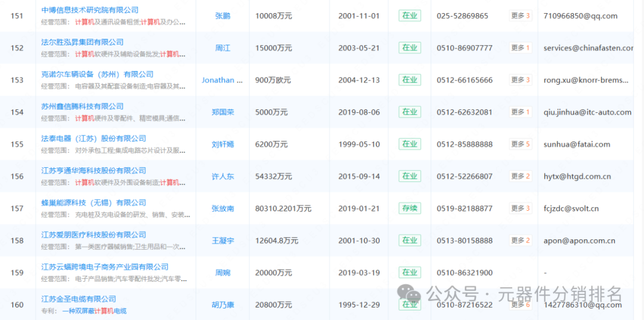
Task: Select email rong.xu@knorr-brems
Action: click(x=586, y=80)
